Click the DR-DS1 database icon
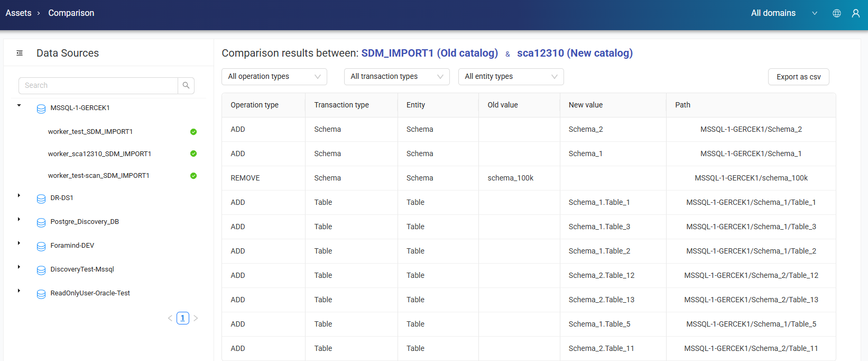The width and height of the screenshot is (868, 361). (41, 198)
